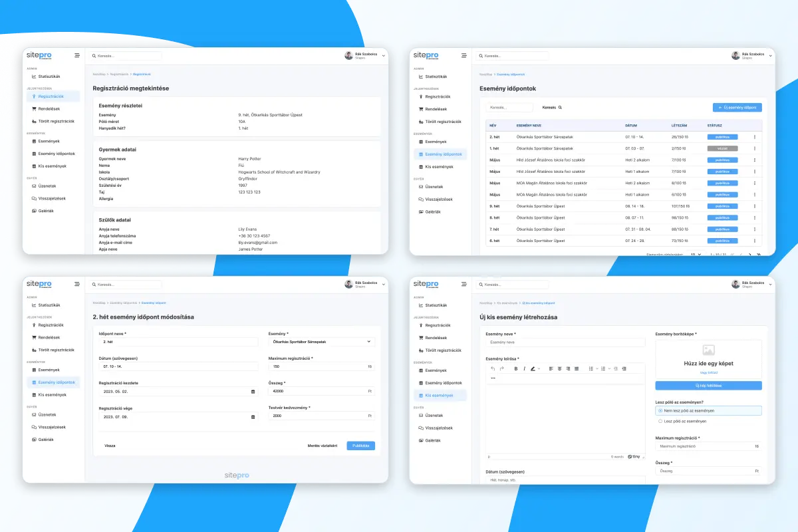Open the calendar picker for Regisztráció vége

(253, 417)
